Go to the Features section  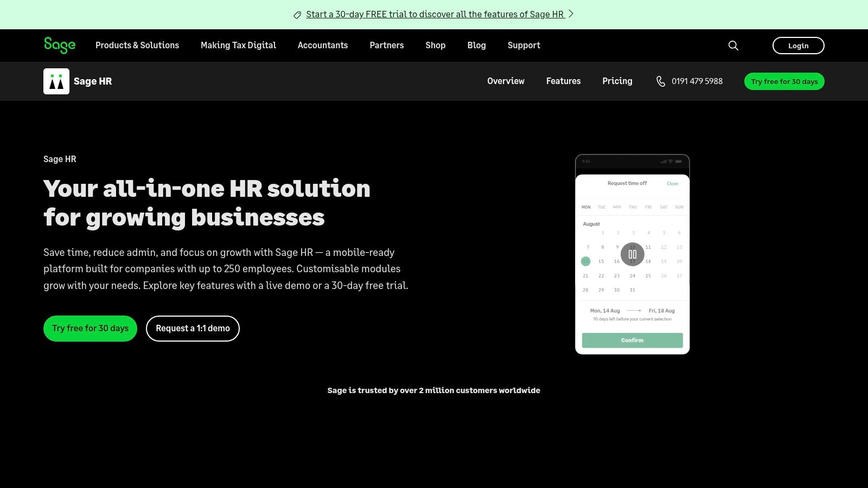point(563,81)
